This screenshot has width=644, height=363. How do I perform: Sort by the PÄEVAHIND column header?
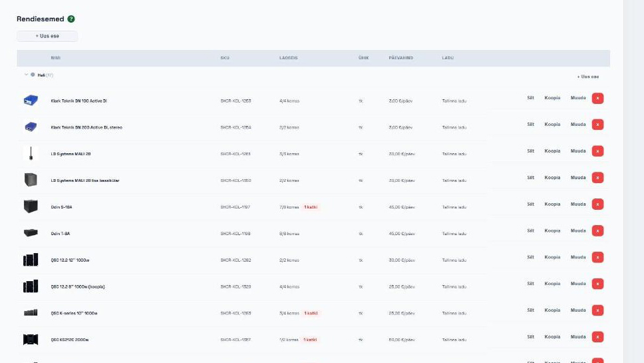(x=401, y=58)
